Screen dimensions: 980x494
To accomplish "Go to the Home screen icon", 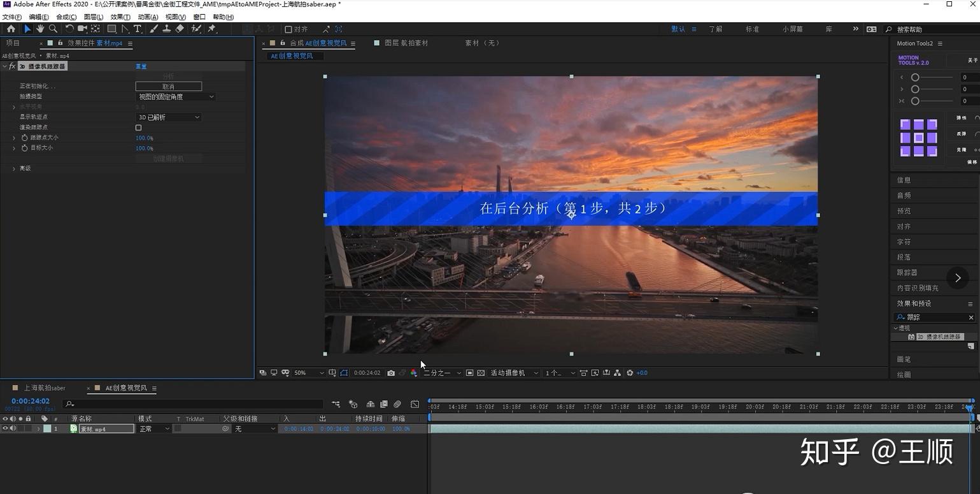I will [11, 29].
